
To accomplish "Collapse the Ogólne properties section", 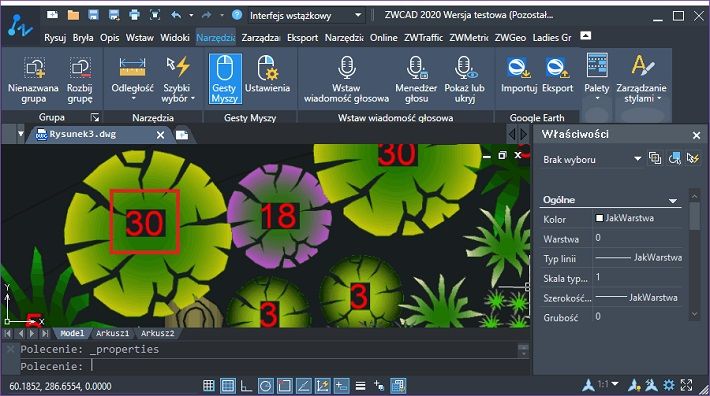I will pos(673,200).
